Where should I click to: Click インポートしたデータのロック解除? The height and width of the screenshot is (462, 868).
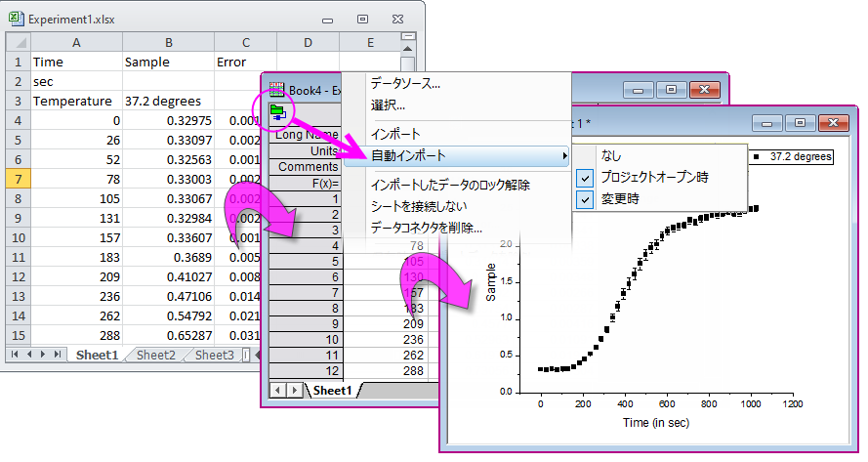(450, 185)
